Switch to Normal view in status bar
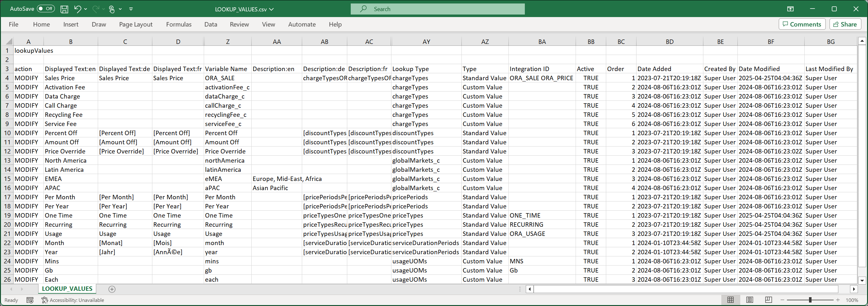Screen dimensions: 868x306 tap(730, 300)
